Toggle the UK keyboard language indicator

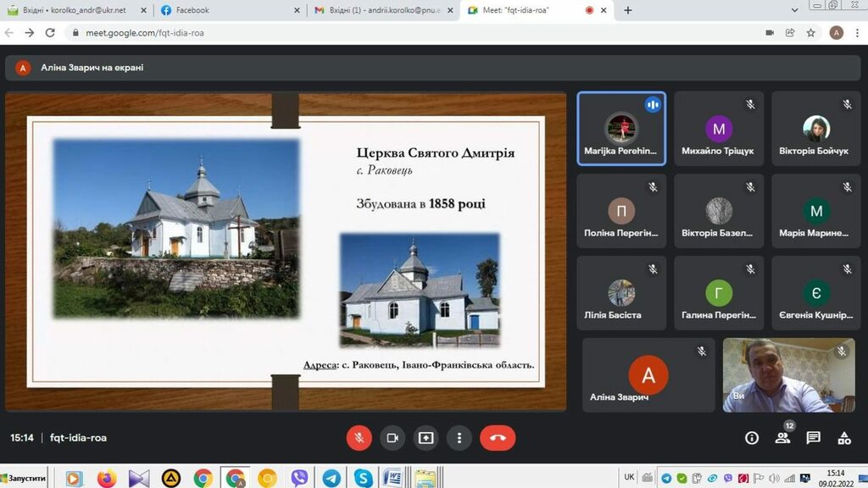[x=629, y=477]
